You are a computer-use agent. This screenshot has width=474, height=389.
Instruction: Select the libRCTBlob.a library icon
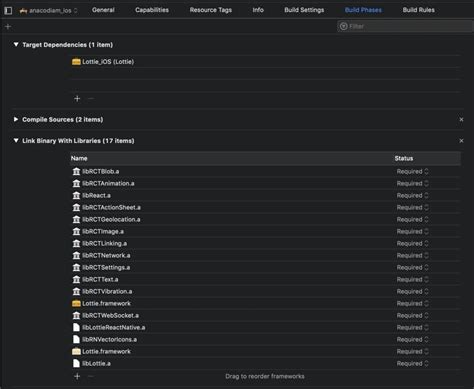(x=76, y=171)
